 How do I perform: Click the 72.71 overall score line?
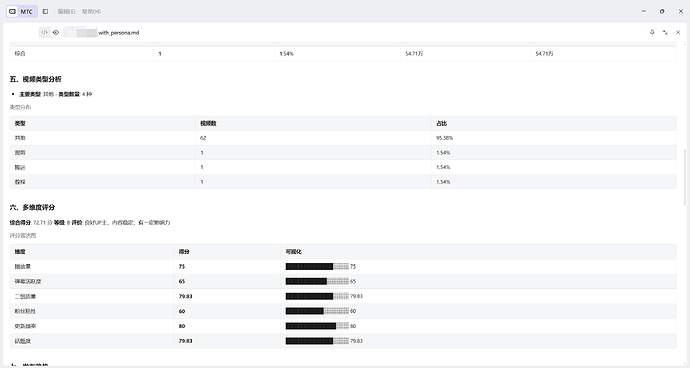pos(90,223)
